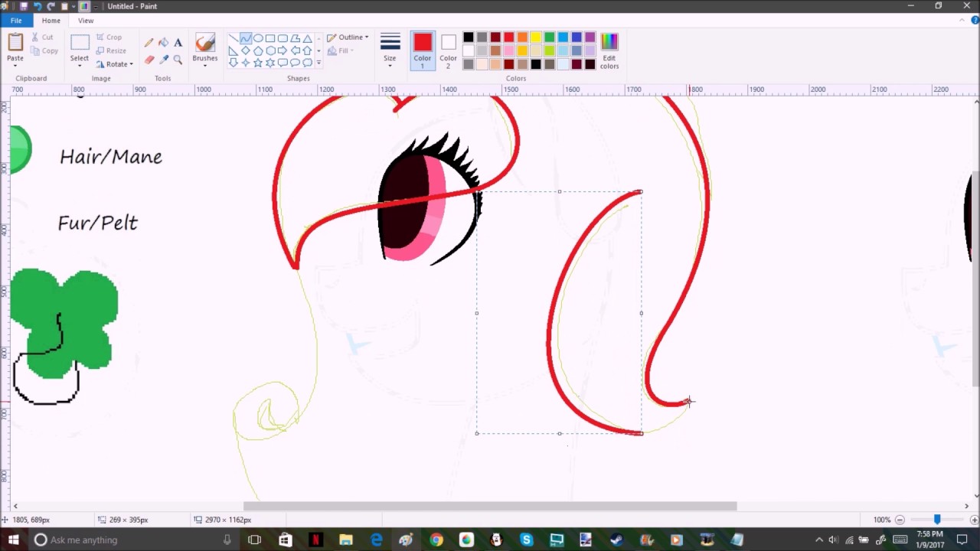This screenshot has width=980, height=551.
Task: Undo the last action from title bar
Action: tap(37, 6)
